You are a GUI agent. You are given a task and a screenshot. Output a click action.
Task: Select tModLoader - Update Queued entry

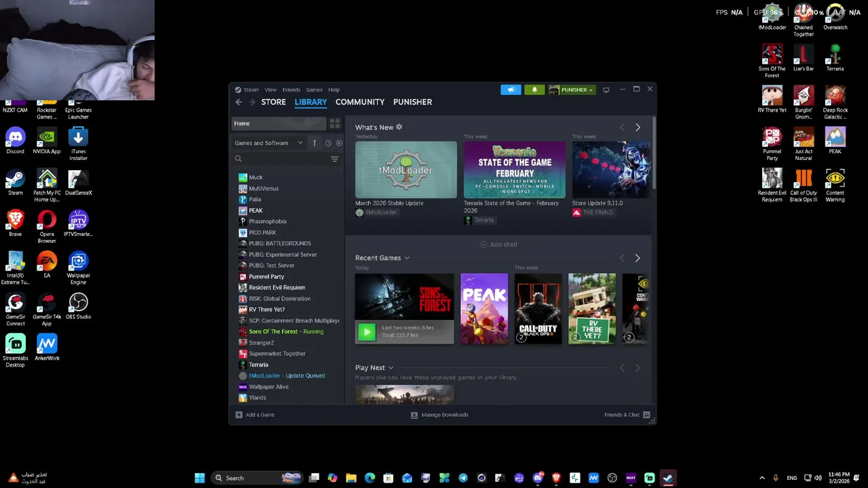[x=287, y=375]
